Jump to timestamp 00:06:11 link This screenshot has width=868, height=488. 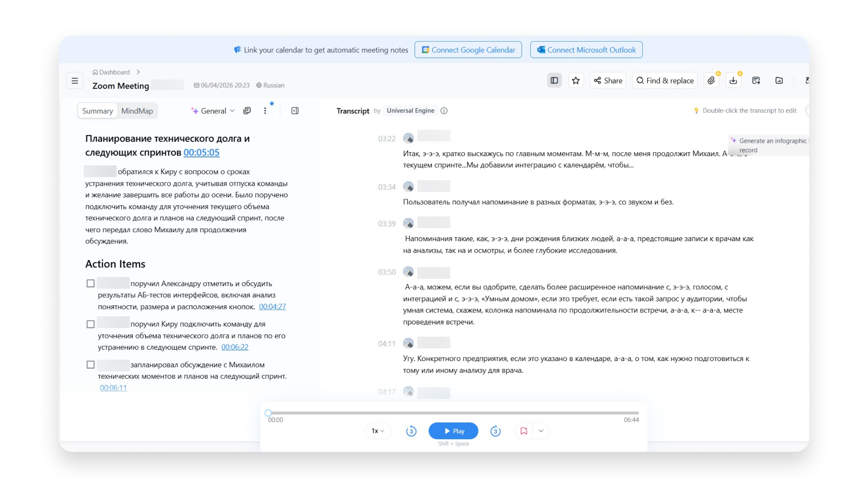pos(113,388)
